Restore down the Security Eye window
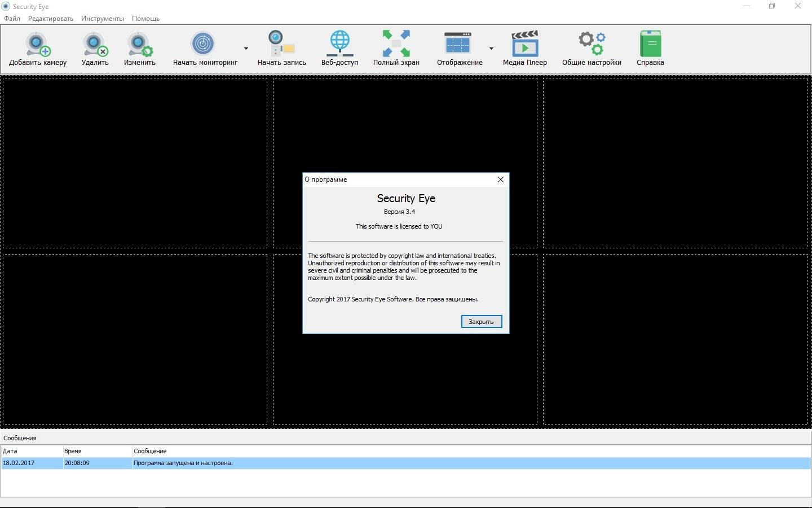 772,6
